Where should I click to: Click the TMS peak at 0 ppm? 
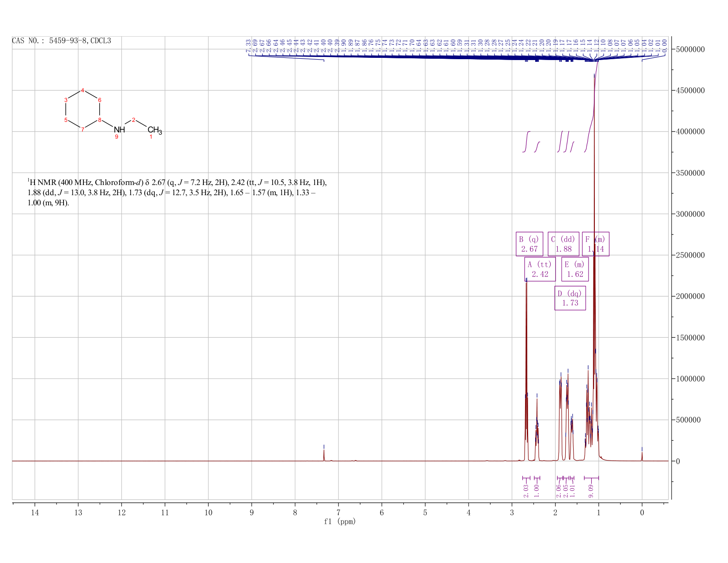click(642, 455)
